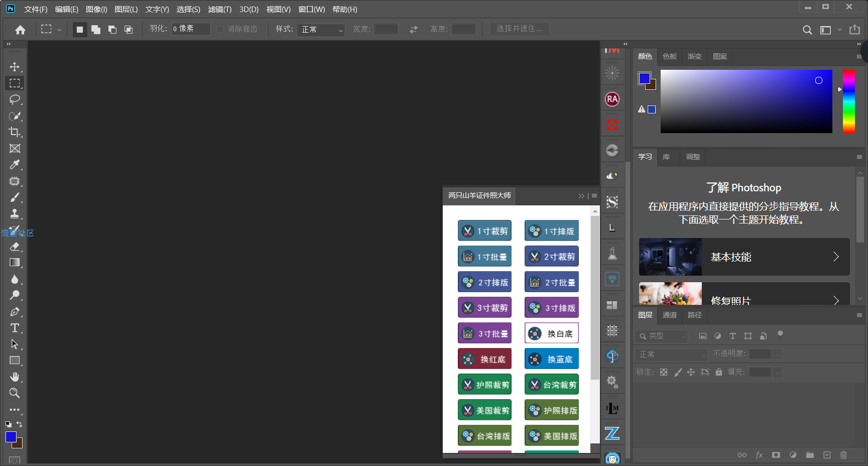Select the Move tool
The width and height of the screenshot is (868, 466).
(x=15, y=67)
